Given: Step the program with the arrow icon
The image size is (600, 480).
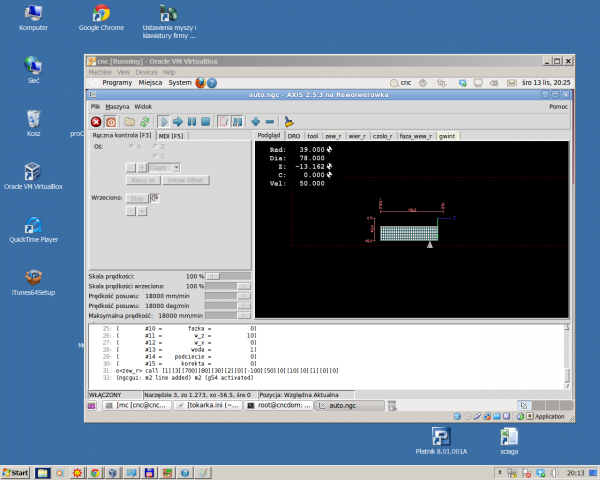Looking at the screenshot, I should click(x=178, y=122).
